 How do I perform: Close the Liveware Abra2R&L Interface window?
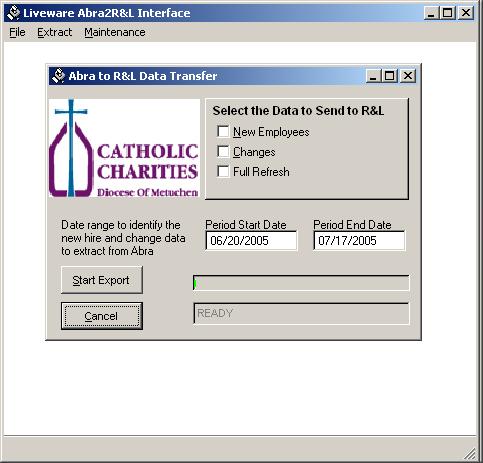(466, 13)
